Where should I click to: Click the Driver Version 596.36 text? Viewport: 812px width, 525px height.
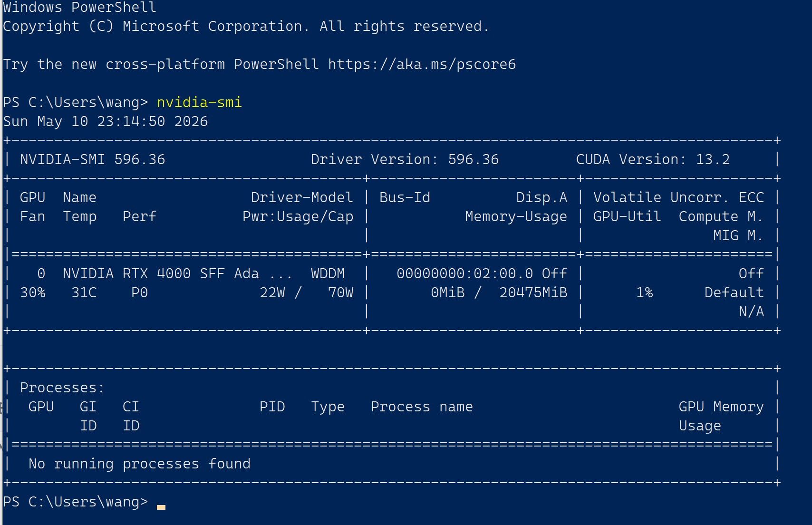[x=405, y=159]
